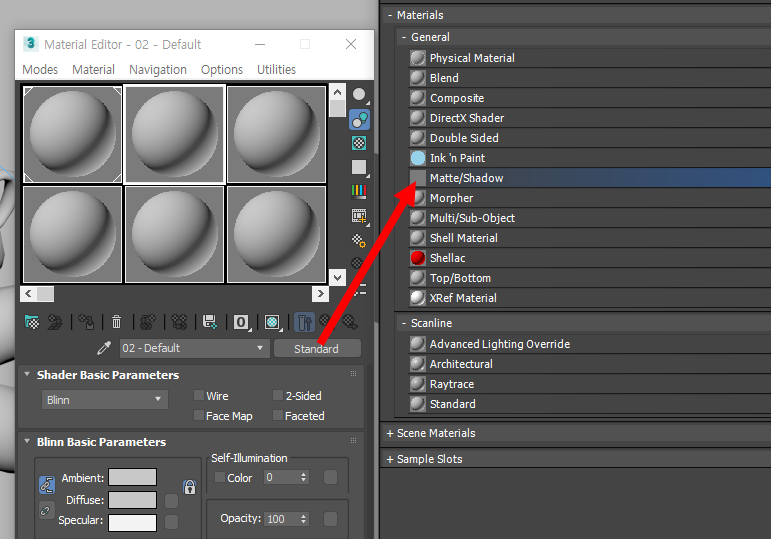The width and height of the screenshot is (771, 539).
Task: Toggle Show Shaded Material in Viewport
Action: click(272, 323)
